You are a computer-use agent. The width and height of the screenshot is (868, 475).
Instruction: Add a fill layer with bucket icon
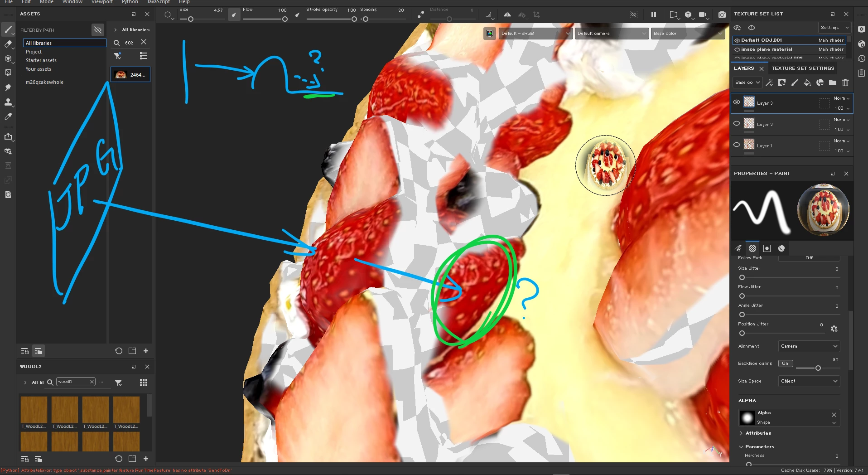click(x=807, y=82)
